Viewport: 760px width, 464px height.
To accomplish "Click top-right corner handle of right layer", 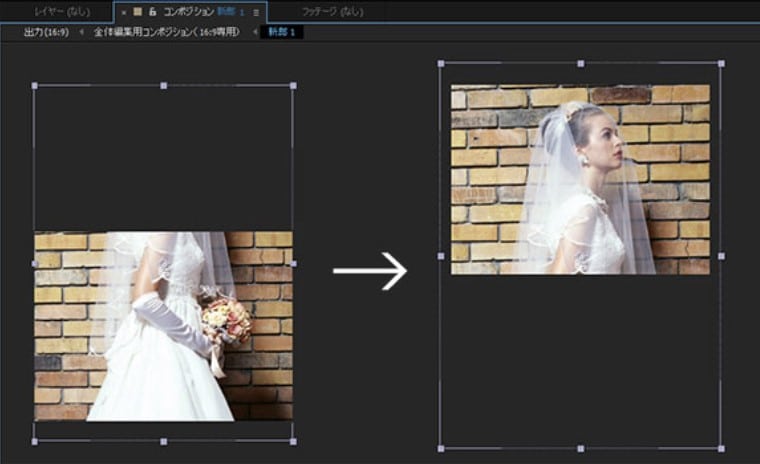I will (x=721, y=64).
